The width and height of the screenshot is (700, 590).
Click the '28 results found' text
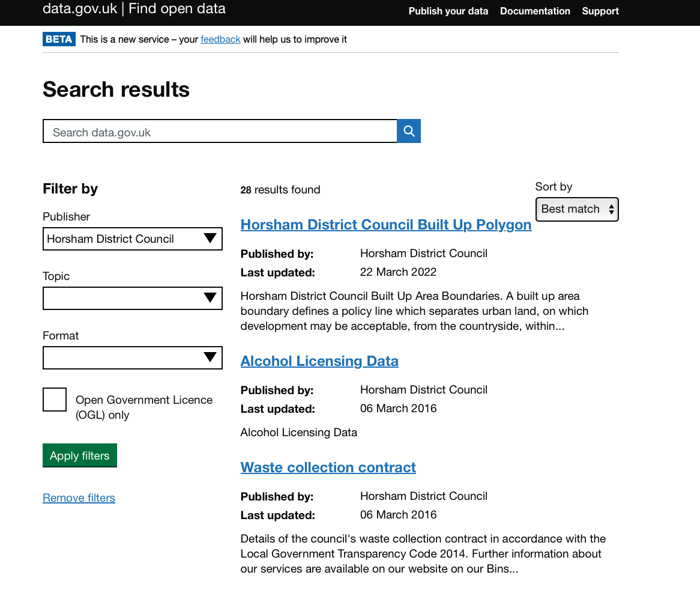[x=280, y=190]
